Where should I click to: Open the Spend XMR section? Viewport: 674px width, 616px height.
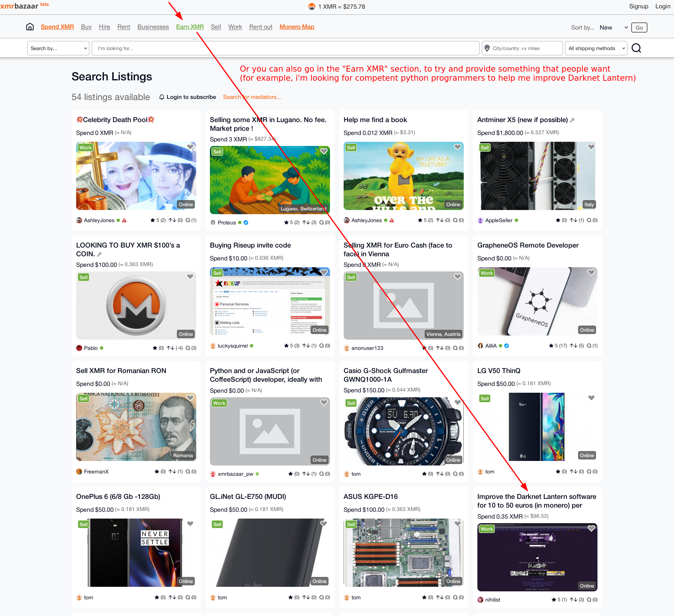(x=57, y=27)
